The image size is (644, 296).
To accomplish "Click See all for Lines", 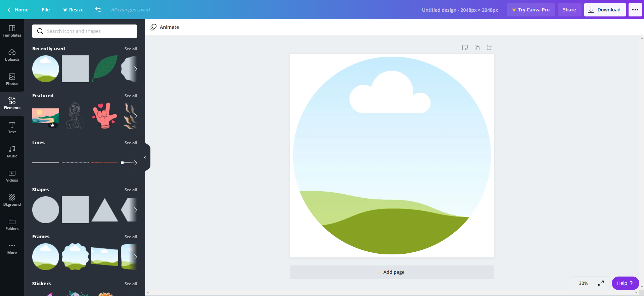I will pos(131,143).
